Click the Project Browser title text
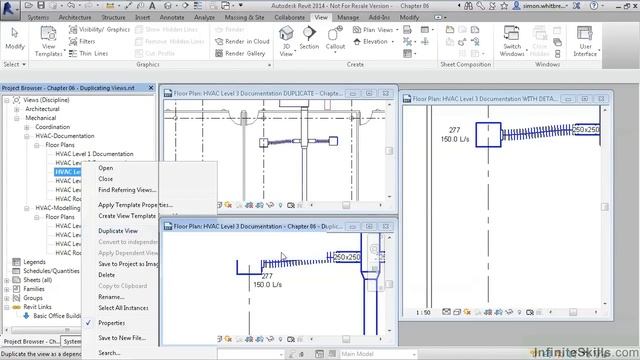Image resolution: width=640 pixels, height=360 pixels. point(68,88)
